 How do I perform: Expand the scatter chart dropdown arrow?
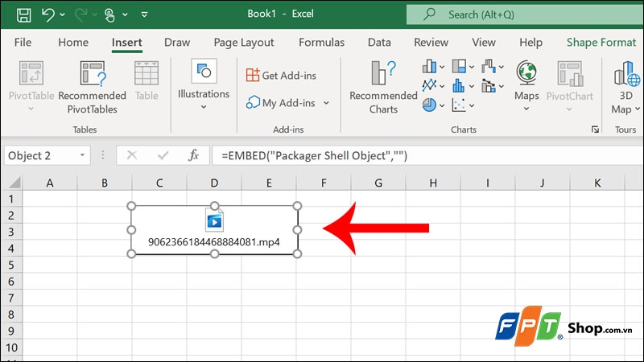pos(472,105)
